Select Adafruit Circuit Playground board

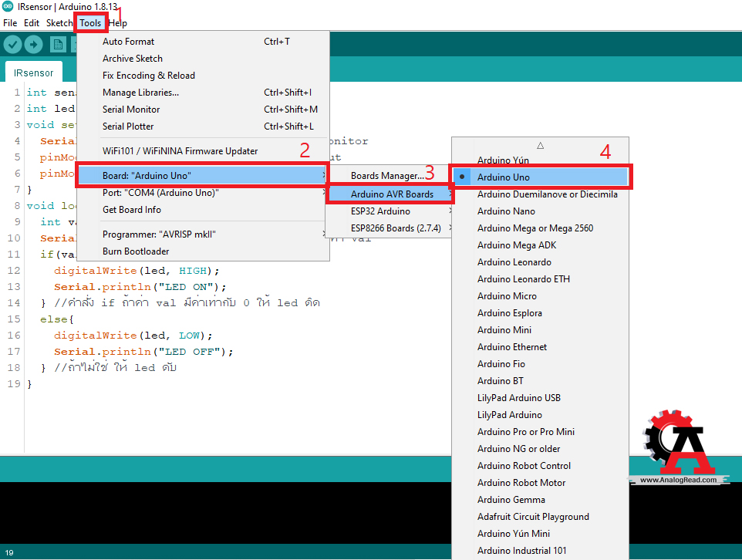541,517
